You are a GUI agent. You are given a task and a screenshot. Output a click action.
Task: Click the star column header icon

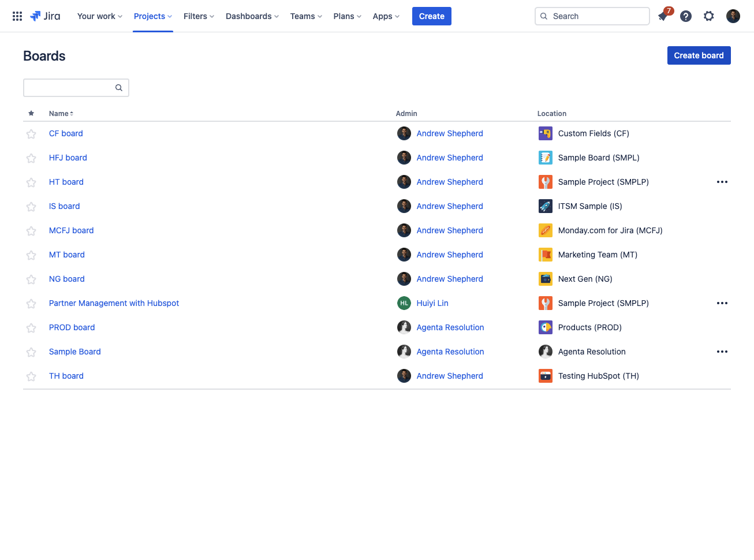pos(31,113)
